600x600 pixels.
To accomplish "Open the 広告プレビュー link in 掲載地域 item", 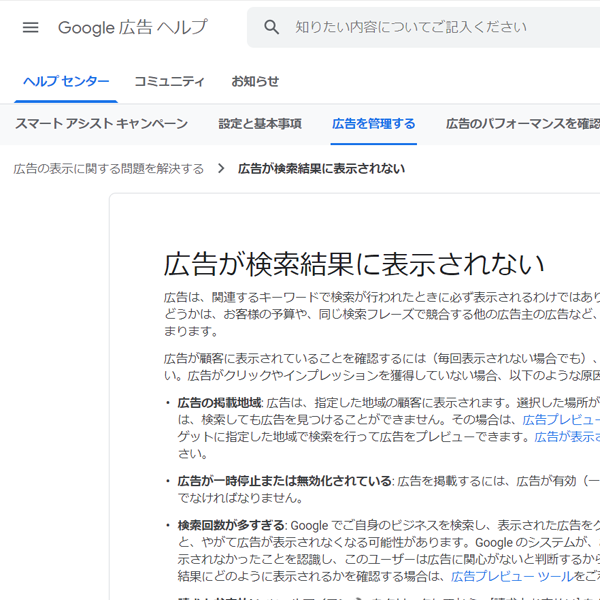I will coord(561,420).
